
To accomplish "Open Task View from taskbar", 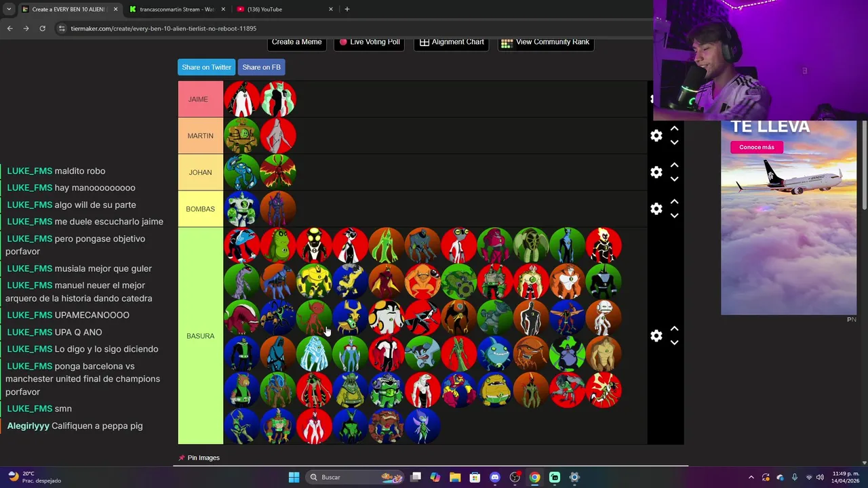I will point(416,477).
